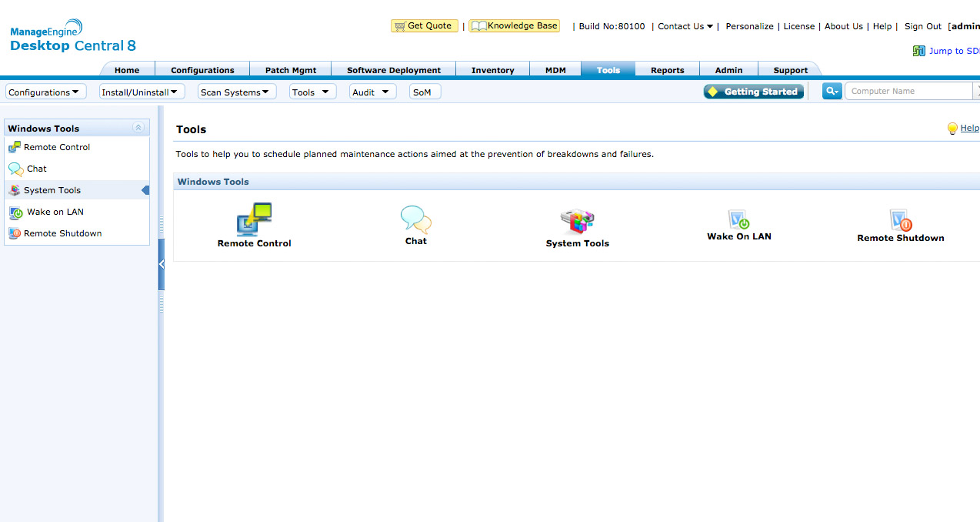Click the Getting Started button

[753, 92]
